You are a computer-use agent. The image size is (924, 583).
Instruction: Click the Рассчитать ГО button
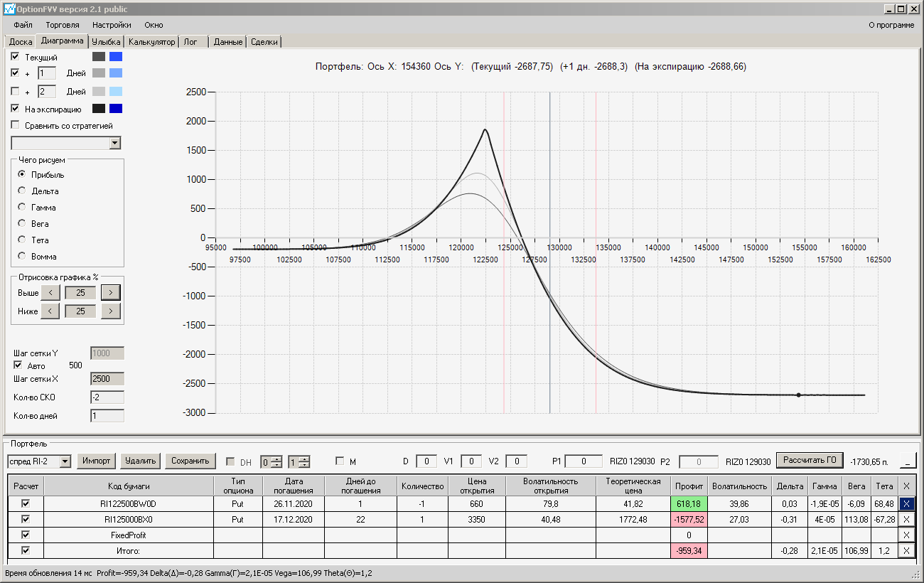pyautogui.click(x=809, y=461)
